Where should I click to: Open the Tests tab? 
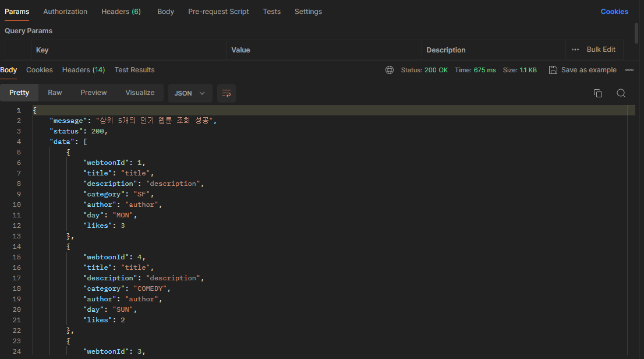(x=272, y=12)
